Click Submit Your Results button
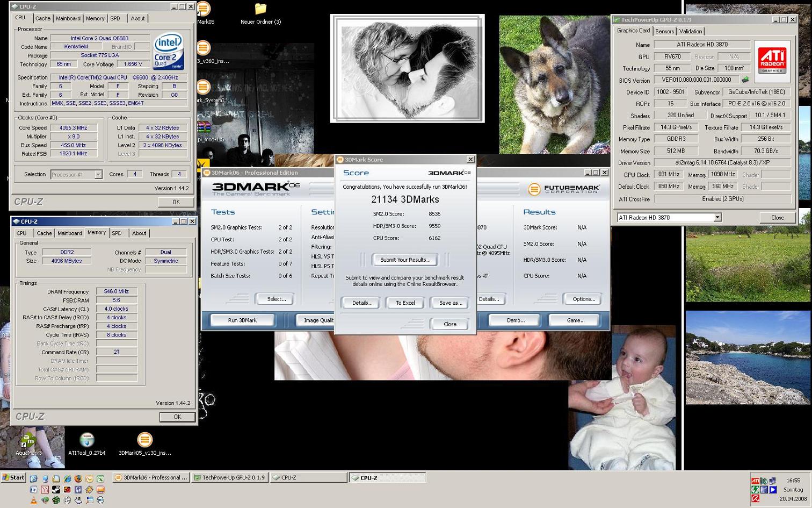Viewport: 812px width, 508px height. pyautogui.click(x=405, y=260)
